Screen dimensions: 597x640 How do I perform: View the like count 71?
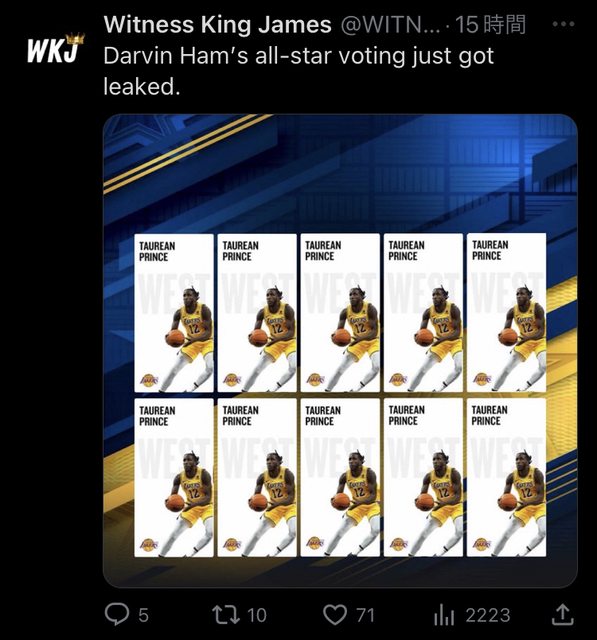point(365,615)
